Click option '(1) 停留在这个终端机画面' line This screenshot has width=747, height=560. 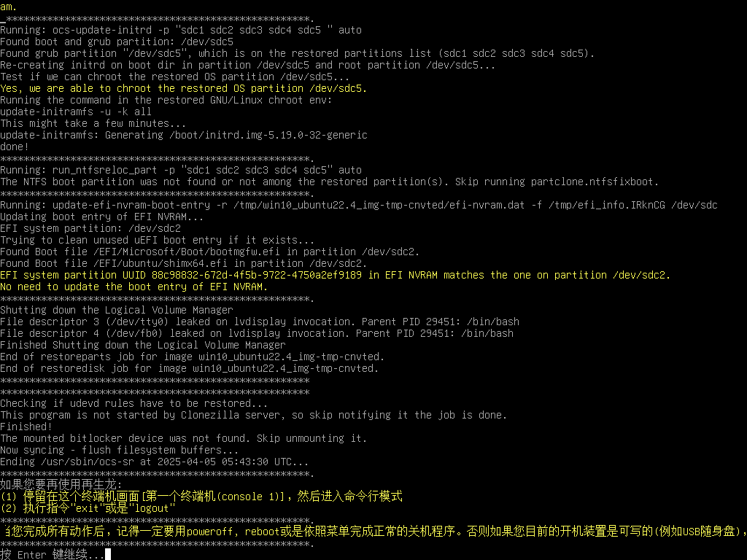(x=201, y=496)
